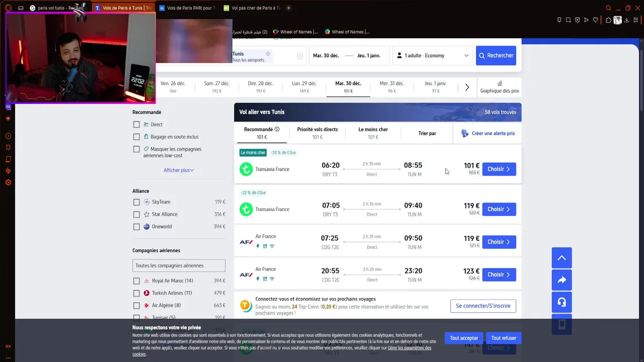This screenshot has width=644, height=362.
Task: Choose the 20:55 Air France flight
Action: coord(499,275)
